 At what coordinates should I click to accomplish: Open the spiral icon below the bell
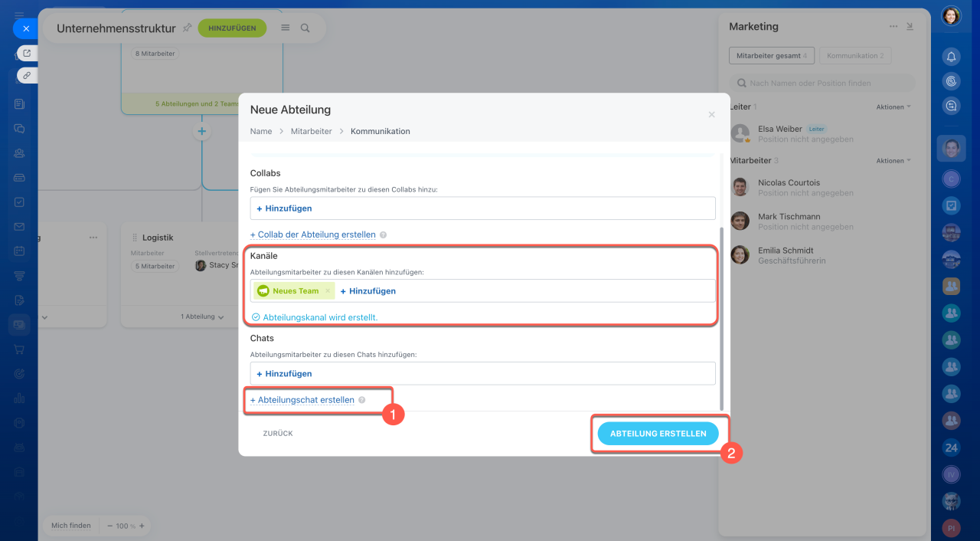951,81
